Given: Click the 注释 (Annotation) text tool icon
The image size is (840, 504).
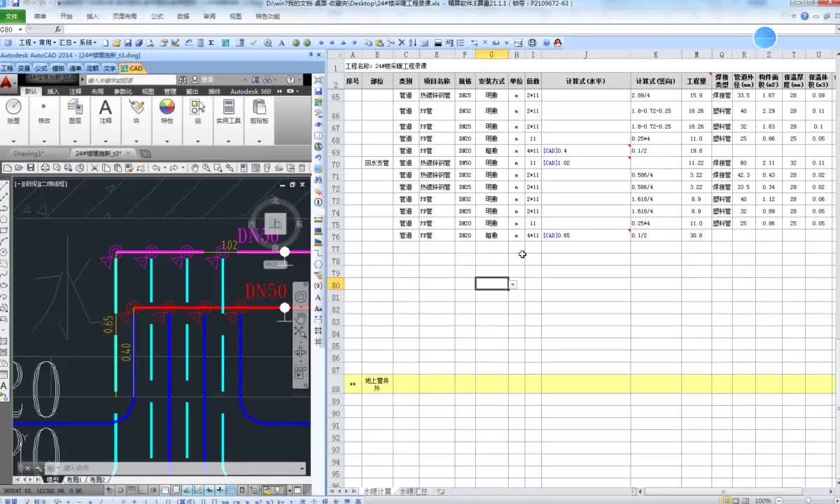Looking at the screenshot, I should tap(105, 108).
